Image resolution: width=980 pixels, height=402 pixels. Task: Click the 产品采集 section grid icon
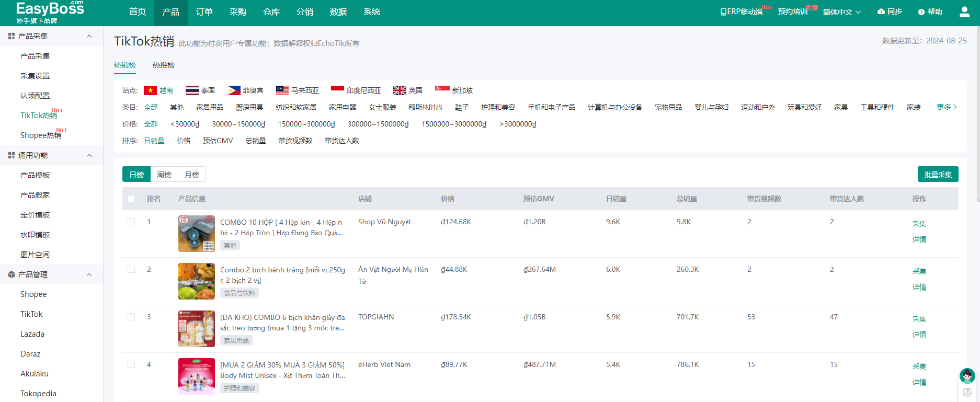[x=12, y=36]
